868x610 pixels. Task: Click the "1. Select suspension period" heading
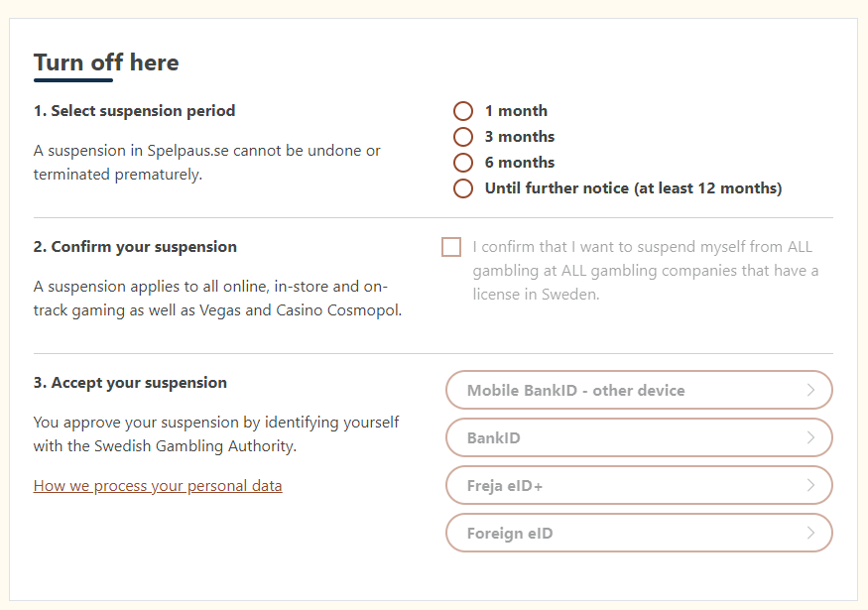(x=134, y=111)
